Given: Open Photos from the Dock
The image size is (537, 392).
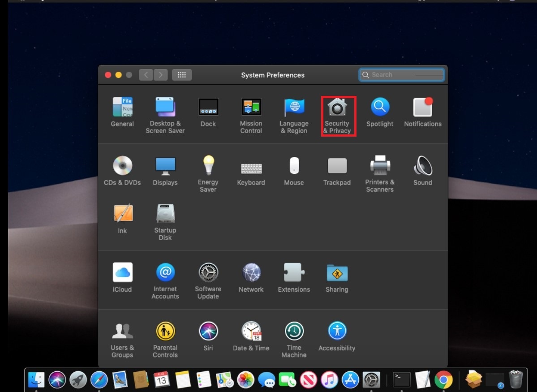Looking at the screenshot, I should 245,379.
